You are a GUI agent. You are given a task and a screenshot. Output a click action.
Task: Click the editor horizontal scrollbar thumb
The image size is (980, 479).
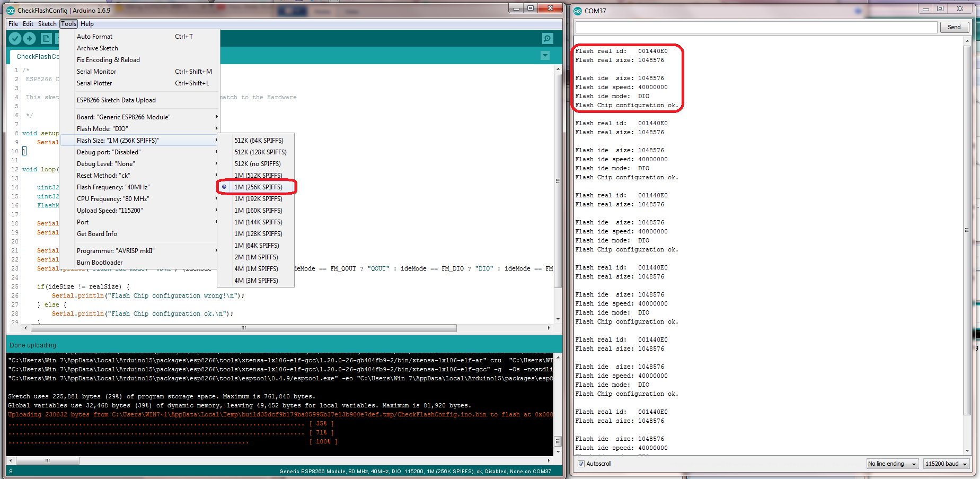[x=244, y=328]
